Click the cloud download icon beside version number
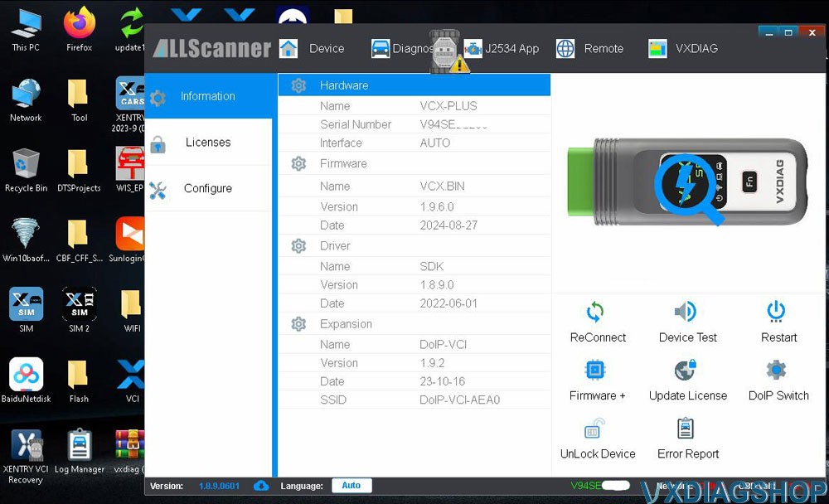829x504 pixels. 261,486
